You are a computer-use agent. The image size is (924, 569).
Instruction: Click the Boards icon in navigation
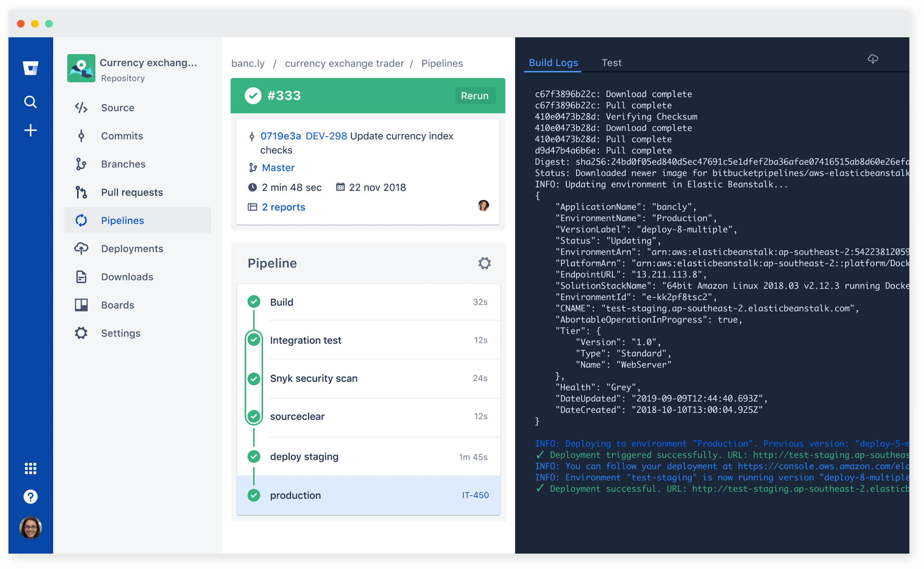click(x=81, y=305)
